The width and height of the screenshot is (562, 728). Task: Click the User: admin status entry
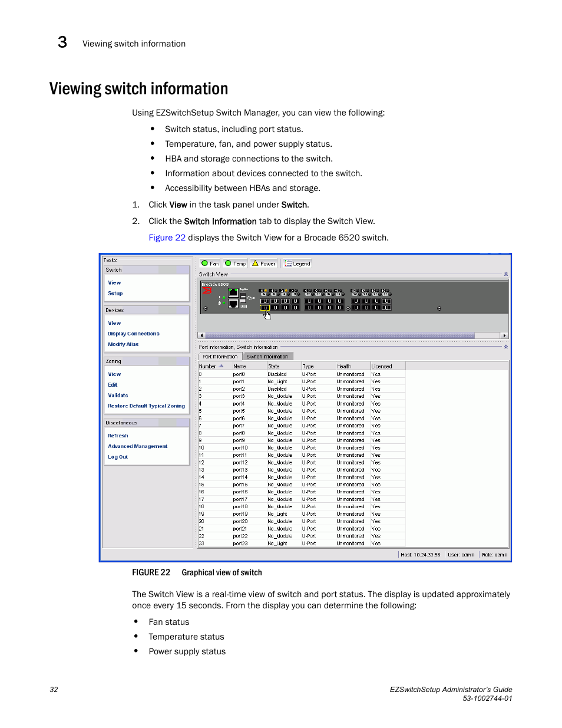tap(461, 555)
